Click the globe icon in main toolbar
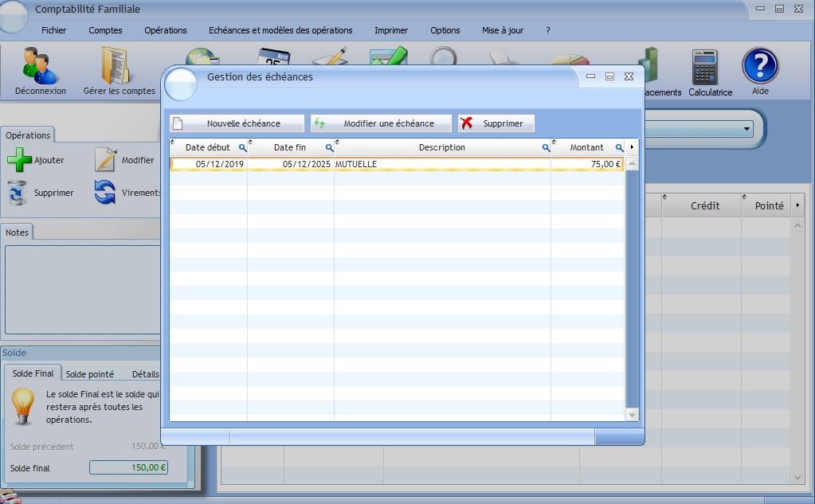 (x=202, y=56)
